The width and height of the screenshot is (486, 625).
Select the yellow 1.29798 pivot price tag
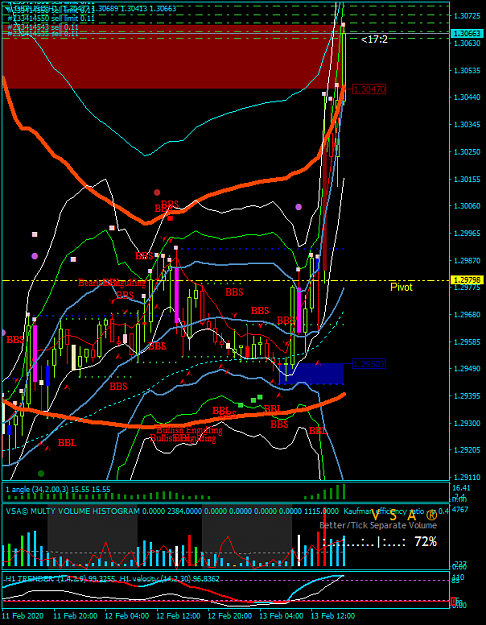pyautogui.click(x=467, y=280)
